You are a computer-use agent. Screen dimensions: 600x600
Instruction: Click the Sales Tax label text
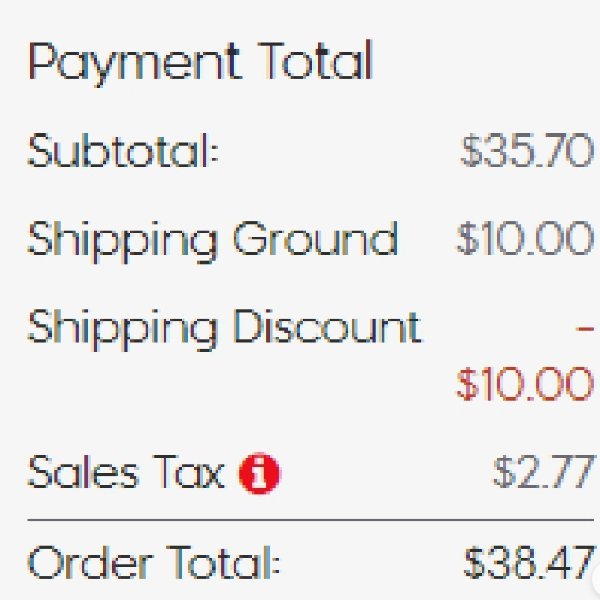[126, 472]
